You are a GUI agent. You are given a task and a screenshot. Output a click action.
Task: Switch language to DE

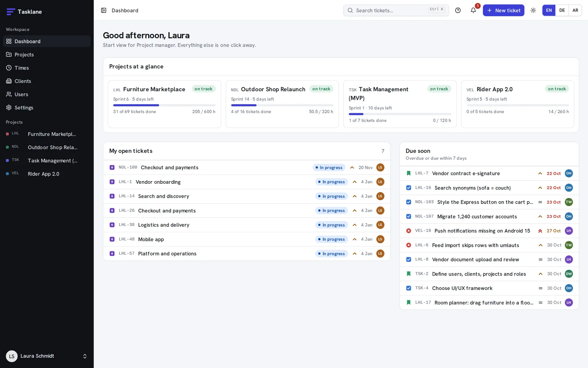point(562,10)
